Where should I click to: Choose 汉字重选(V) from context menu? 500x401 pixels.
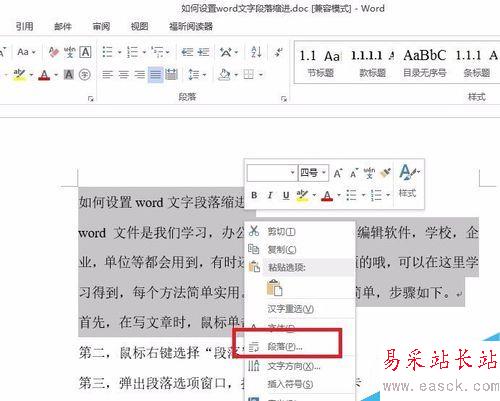point(300,309)
